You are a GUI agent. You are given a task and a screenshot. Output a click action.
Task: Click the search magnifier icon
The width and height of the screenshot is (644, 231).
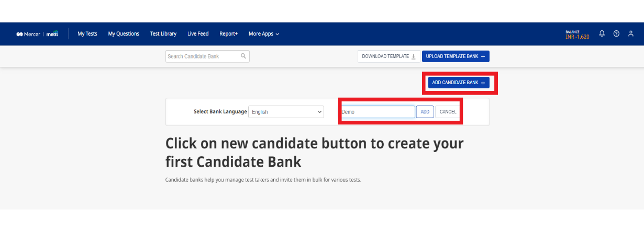(x=243, y=56)
